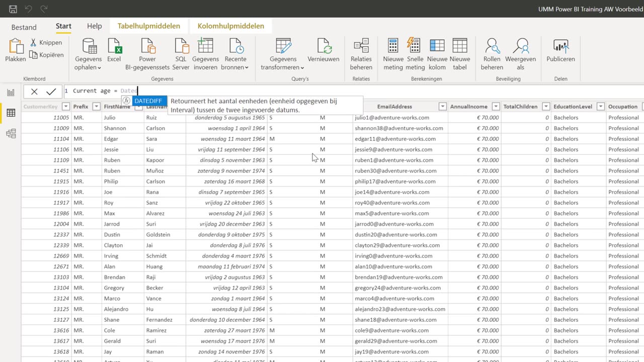Add a Nieuwe tabel
The height and width of the screenshot is (362, 644).
(x=460, y=54)
